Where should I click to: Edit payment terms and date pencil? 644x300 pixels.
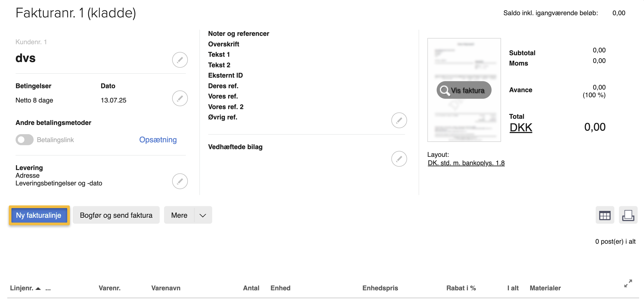(180, 98)
